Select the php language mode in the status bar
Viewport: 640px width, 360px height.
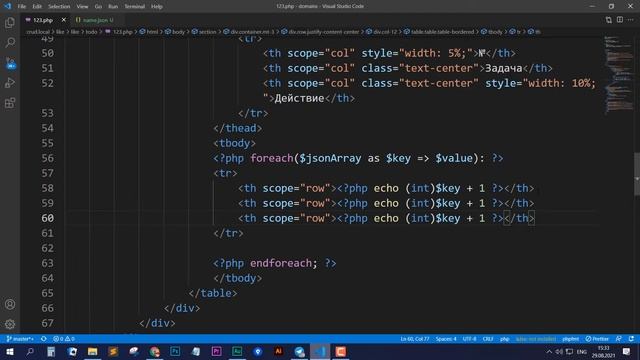pyautogui.click(x=505, y=339)
